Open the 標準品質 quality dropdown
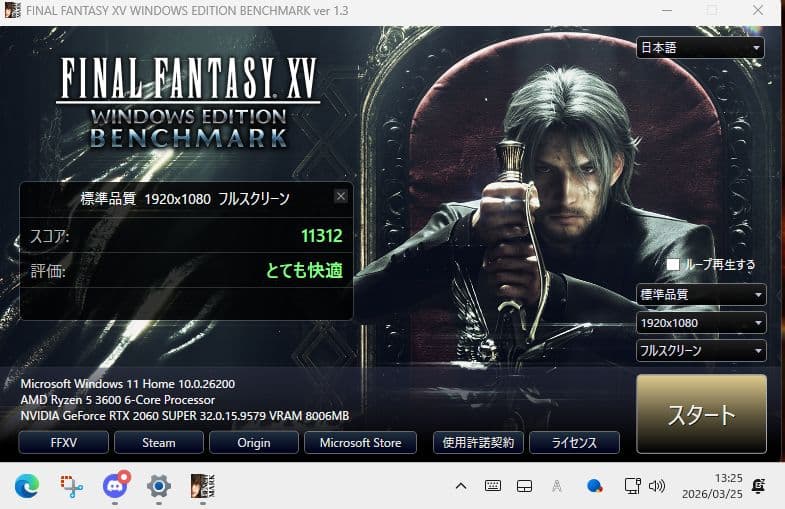Screen dimensions: 785x509 point(701,295)
